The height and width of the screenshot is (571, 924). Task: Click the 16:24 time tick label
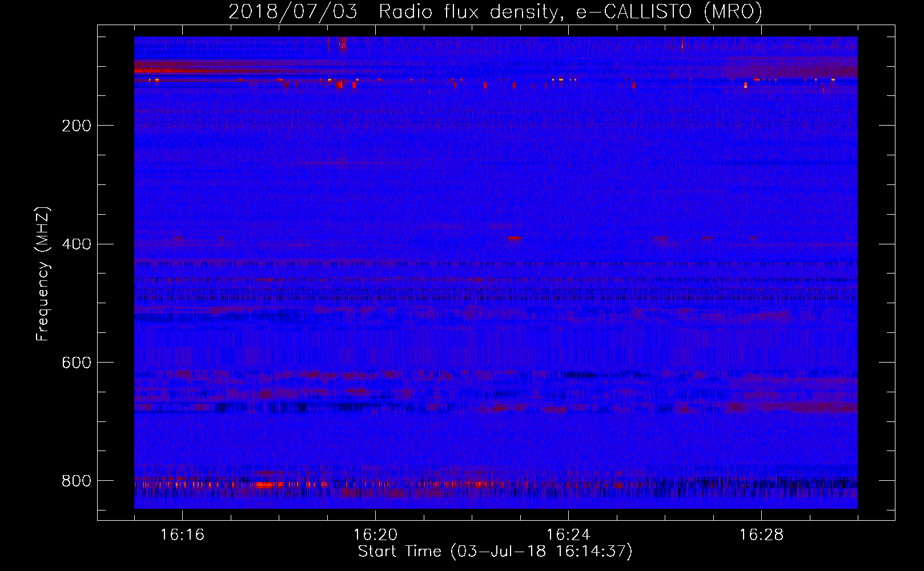(x=568, y=534)
